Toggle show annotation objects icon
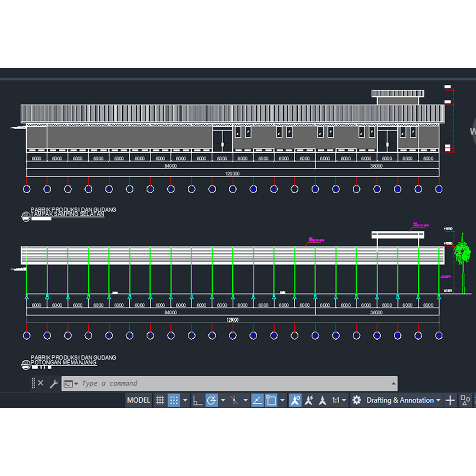The width and height of the screenshot is (476, 476). pyautogui.click(x=295, y=400)
